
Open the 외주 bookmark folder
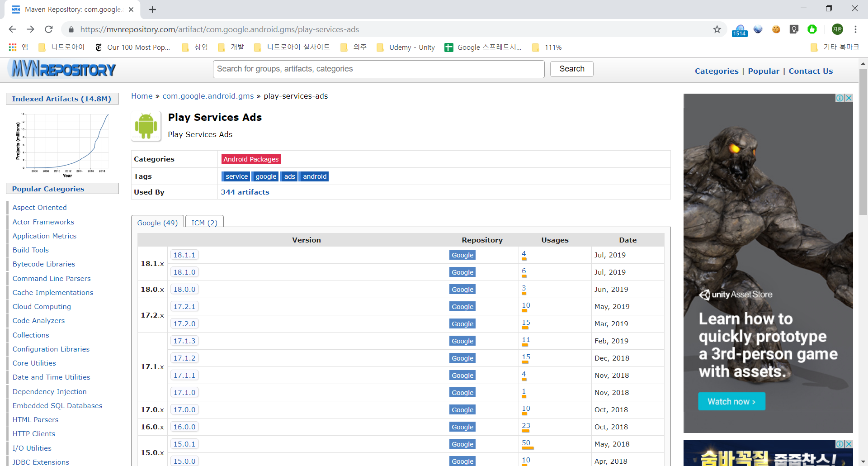(354, 47)
